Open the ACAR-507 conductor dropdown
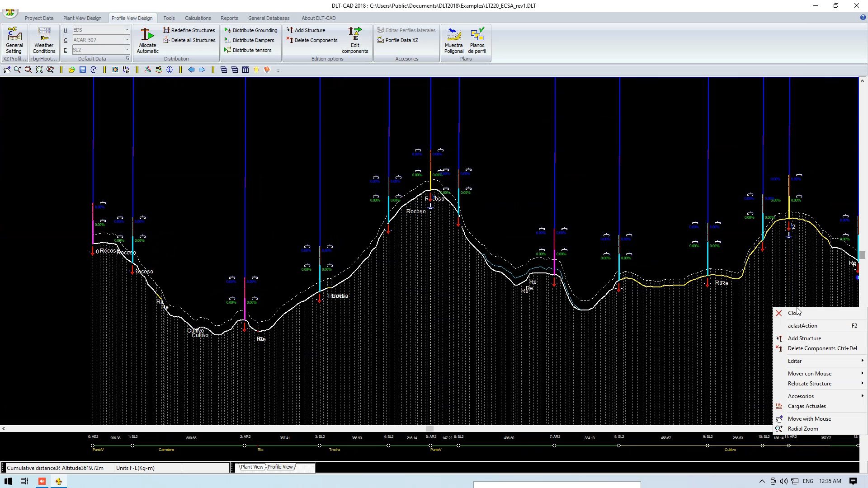868x488 pixels. [127, 40]
